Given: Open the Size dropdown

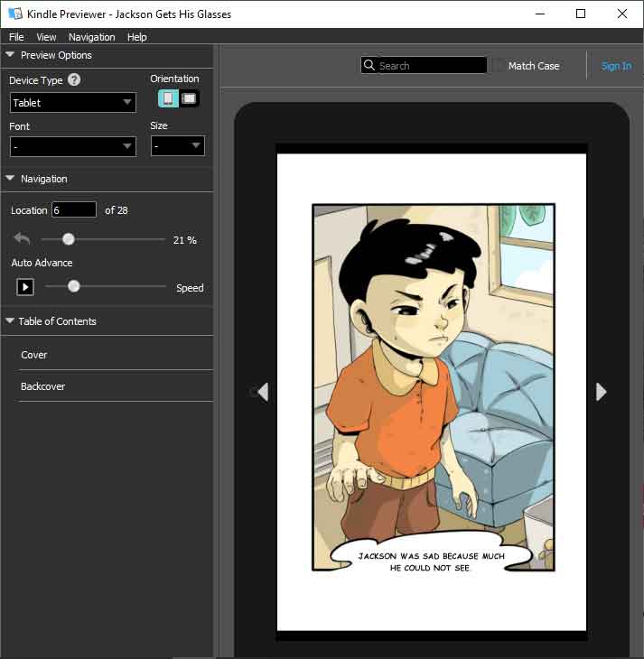Looking at the screenshot, I should (x=178, y=146).
